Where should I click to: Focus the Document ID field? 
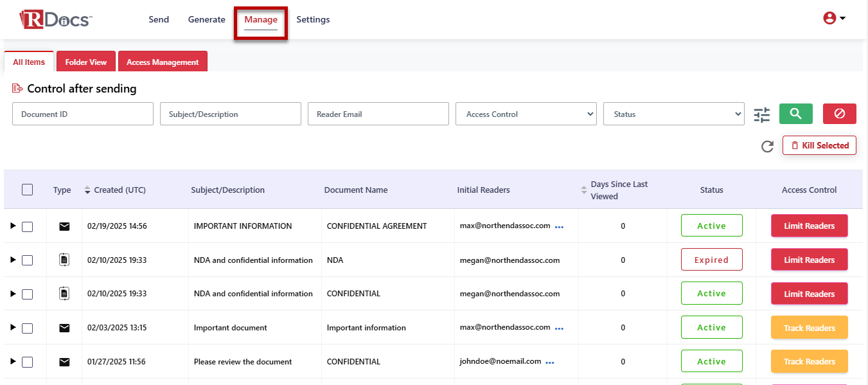point(83,114)
